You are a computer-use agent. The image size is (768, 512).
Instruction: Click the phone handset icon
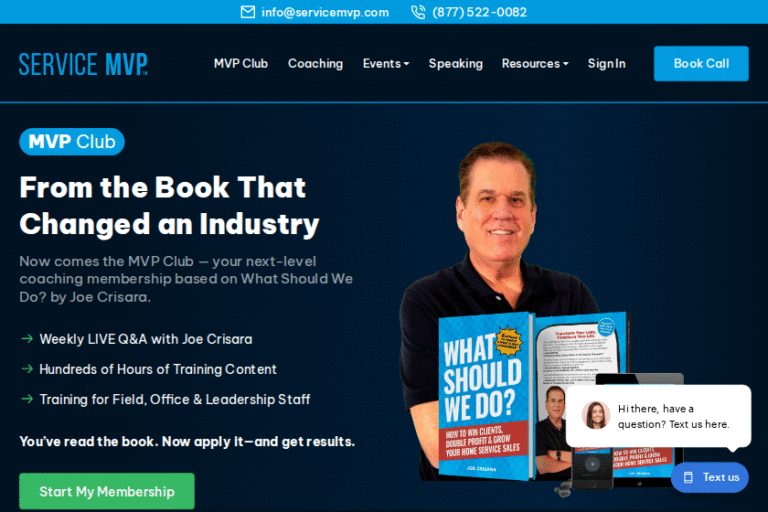tap(418, 12)
